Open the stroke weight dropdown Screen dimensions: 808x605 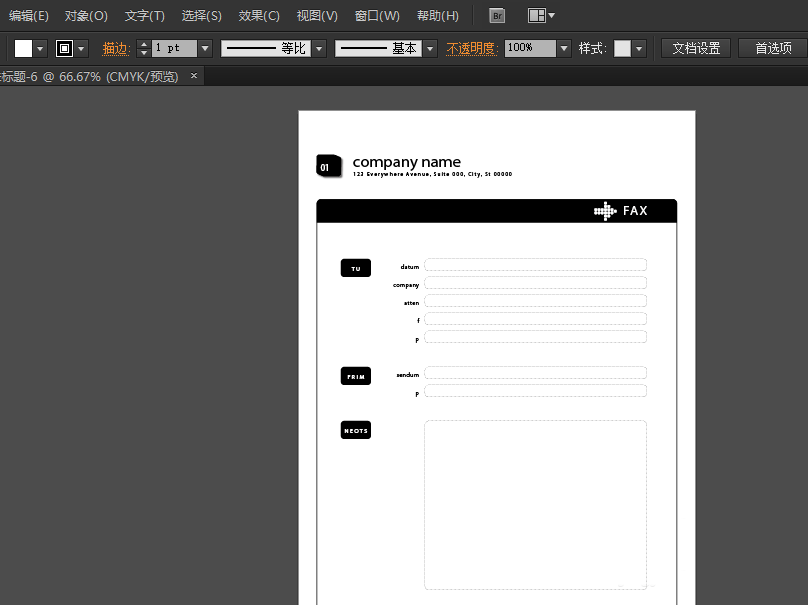tap(205, 48)
